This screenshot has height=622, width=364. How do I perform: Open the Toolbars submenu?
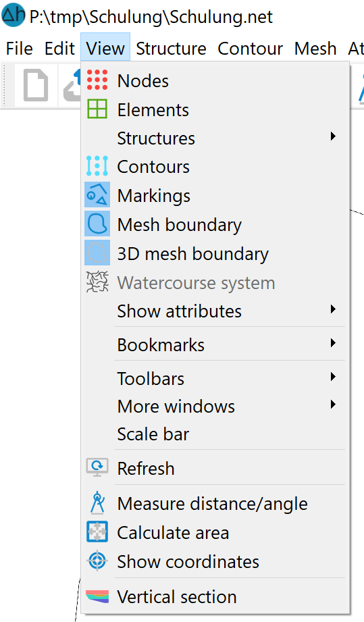pos(215,378)
